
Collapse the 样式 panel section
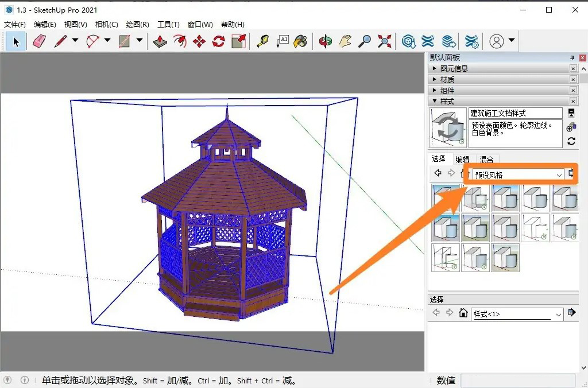coord(447,101)
